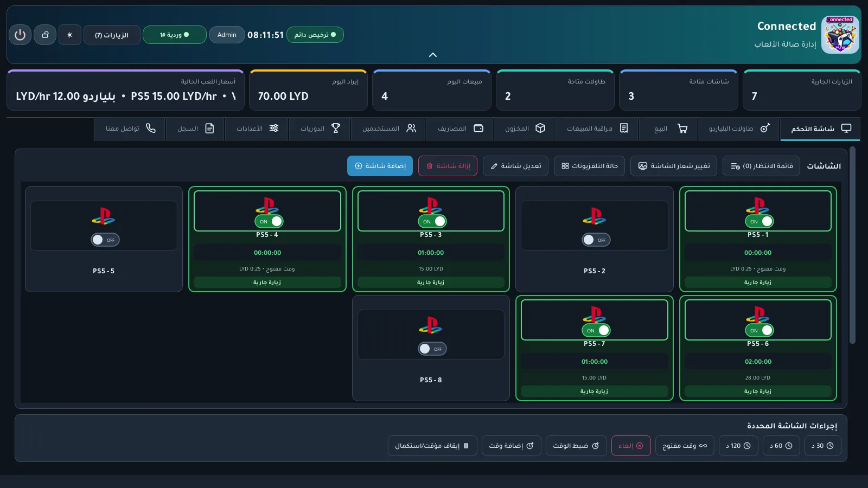The height and width of the screenshot is (488, 868).
Task: Click إضافة شاشة add screen button
Action: (380, 166)
